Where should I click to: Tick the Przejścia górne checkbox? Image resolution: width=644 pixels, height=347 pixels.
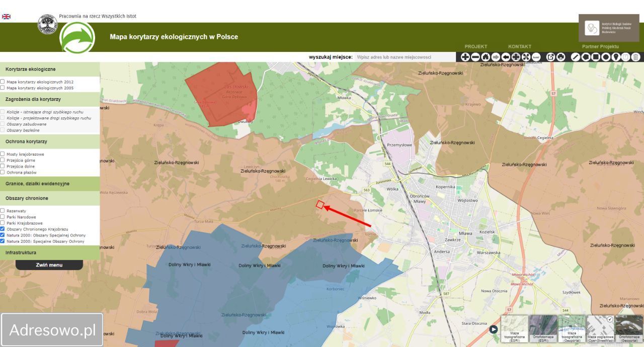click(x=3, y=160)
